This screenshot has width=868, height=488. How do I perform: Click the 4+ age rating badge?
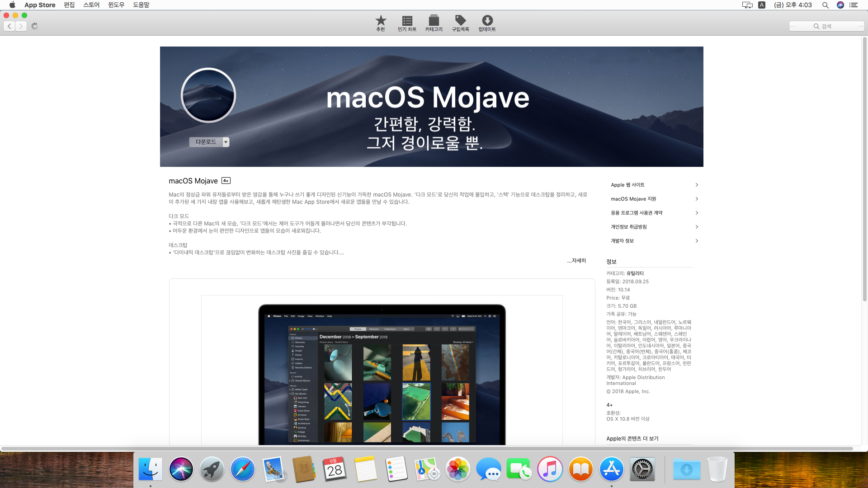tap(226, 181)
